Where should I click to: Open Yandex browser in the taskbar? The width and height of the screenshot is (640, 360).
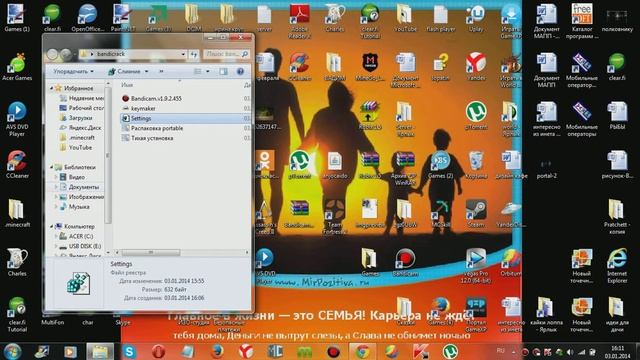click(246, 351)
